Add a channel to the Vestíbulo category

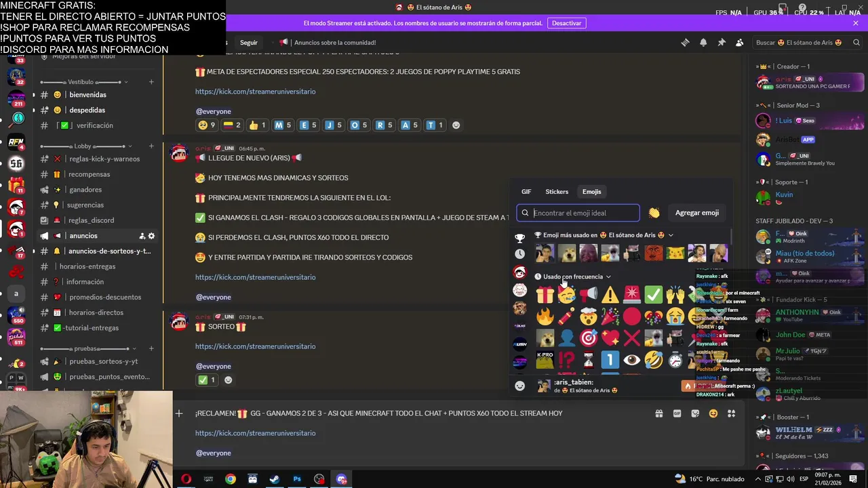coord(151,82)
